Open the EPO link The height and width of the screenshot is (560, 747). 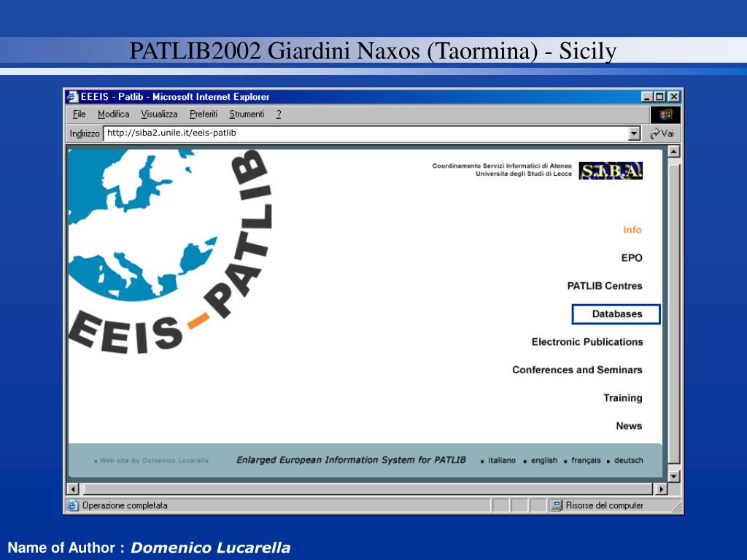pyautogui.click(x=632, y=258)
